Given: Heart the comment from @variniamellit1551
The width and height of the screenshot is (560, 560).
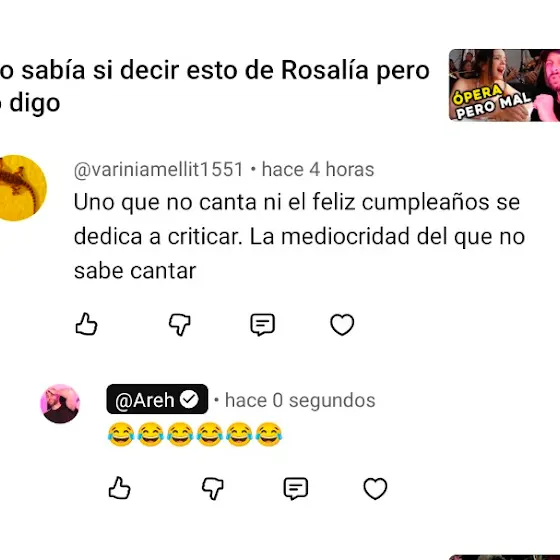Looking at the screenshot, I should point(342,324).
